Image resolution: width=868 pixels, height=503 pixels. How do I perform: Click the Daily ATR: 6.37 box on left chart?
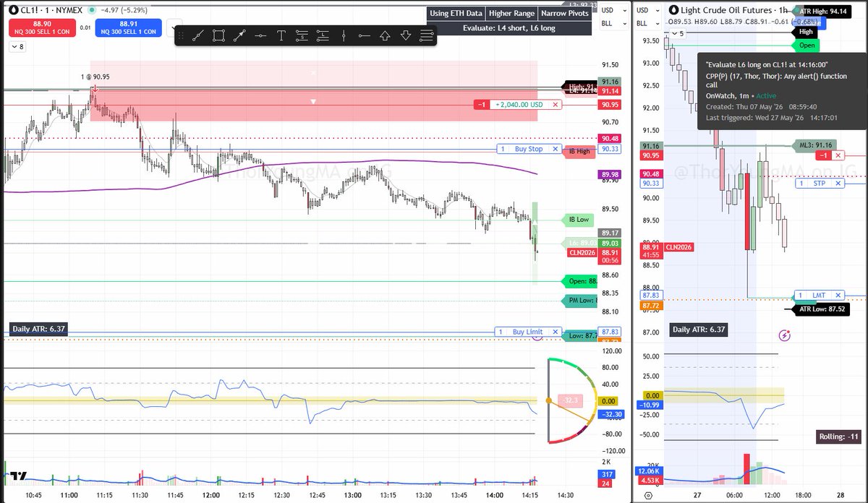(x=38, y=329)
